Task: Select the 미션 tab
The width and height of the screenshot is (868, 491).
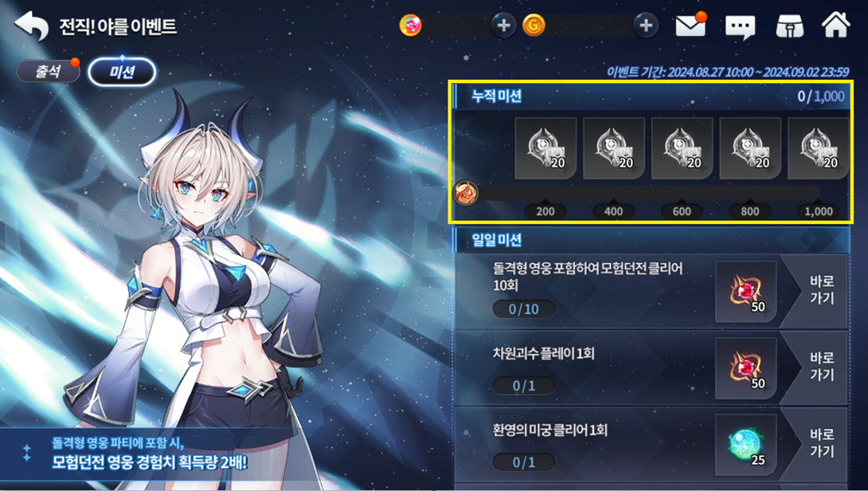Action: 122,72
